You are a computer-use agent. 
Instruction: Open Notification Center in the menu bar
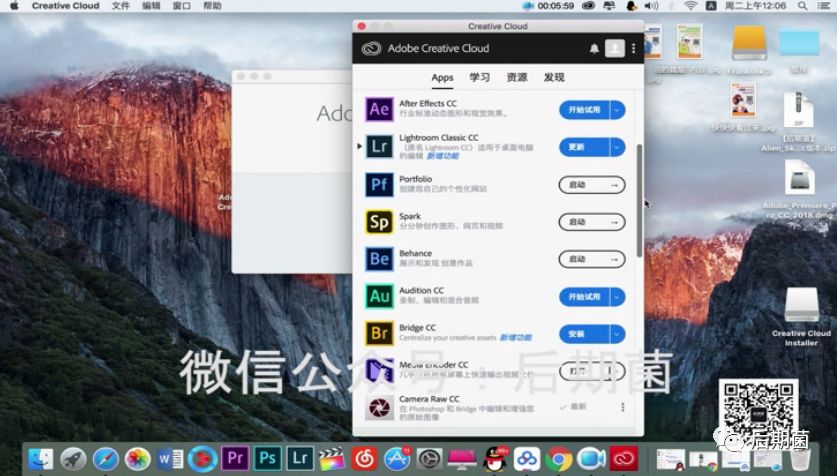(824, 6)
